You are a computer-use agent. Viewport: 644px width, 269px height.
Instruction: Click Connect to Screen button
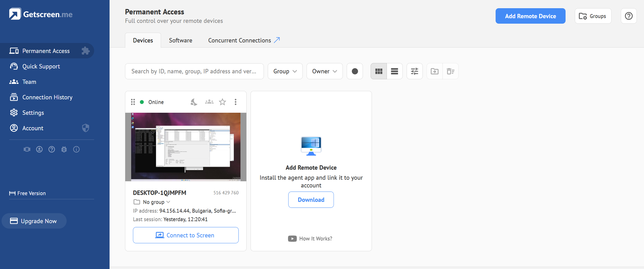click(186, 235)
